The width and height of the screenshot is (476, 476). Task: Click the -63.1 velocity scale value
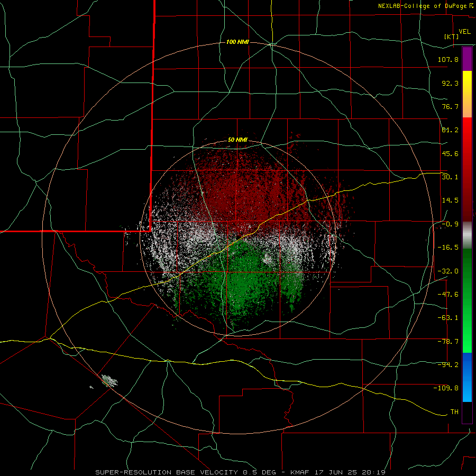pos(448,318)
